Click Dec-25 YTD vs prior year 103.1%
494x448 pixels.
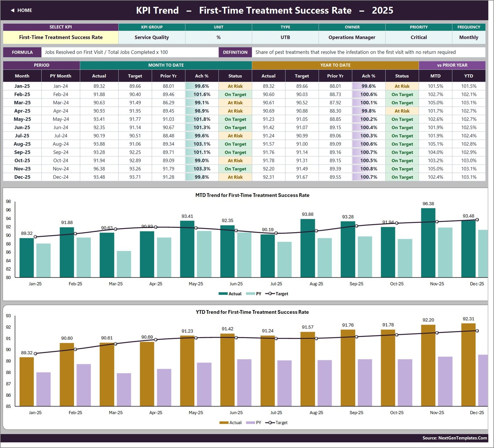point(469,177)
